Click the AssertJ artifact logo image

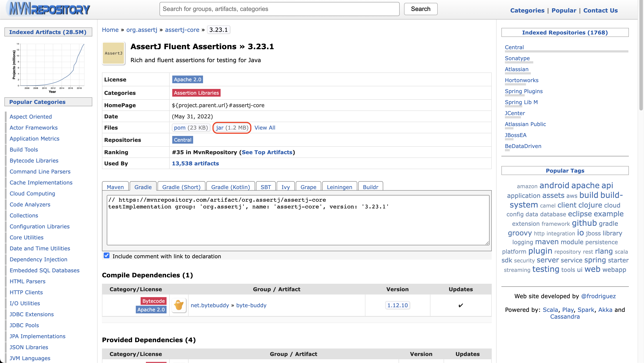pyautogui.click(x=113, y=53)
